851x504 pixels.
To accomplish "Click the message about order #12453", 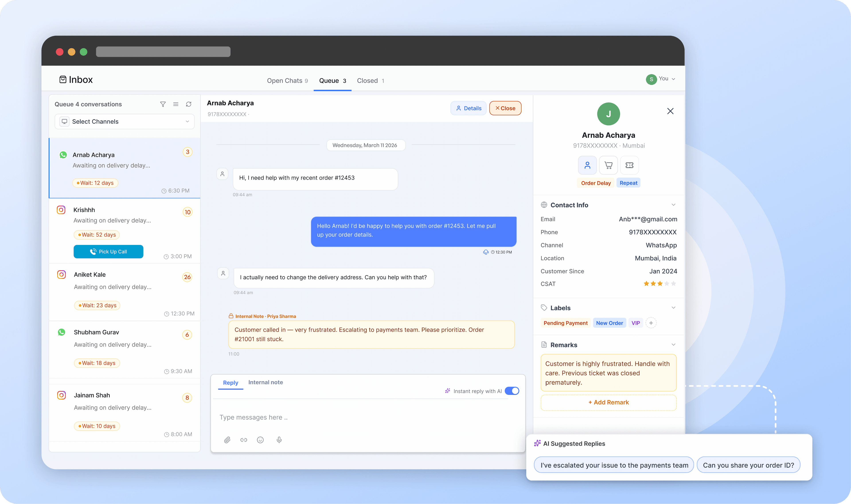I will pyautogui.click(x=315, y=179).
